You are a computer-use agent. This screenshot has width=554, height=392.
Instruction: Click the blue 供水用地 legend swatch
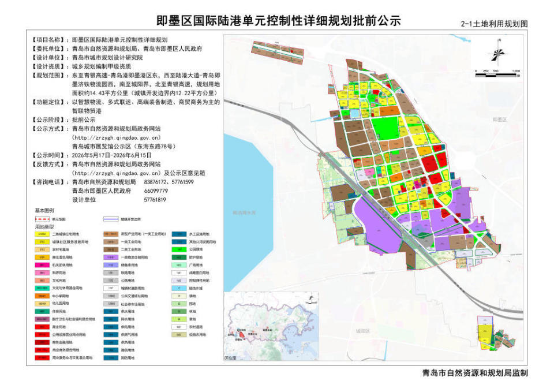coord(111,311)
